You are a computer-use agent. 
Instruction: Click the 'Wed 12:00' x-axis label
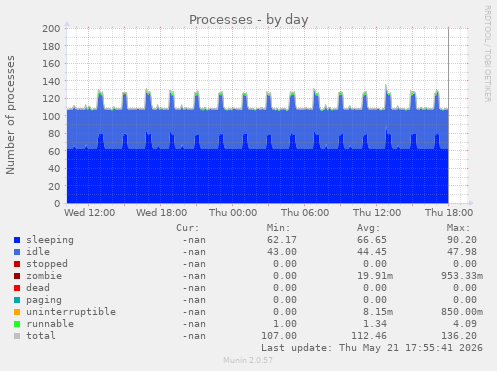click(x=90, y=213)
